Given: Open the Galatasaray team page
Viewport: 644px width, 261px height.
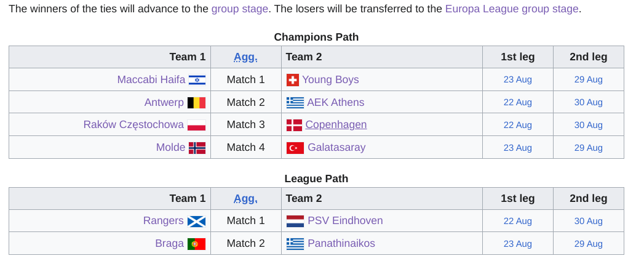Looking at the screenshot, I should (x=336, y=147).
